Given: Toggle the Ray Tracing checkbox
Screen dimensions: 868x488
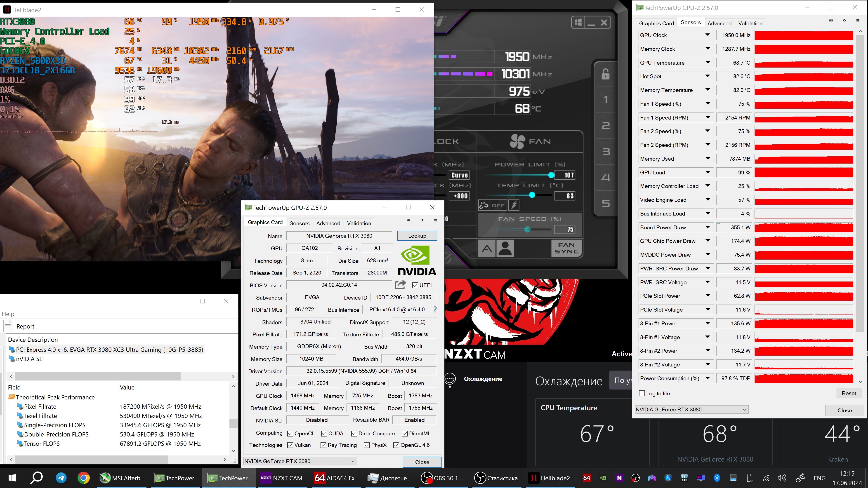Looking at the screenshot, I should point(323,445).
